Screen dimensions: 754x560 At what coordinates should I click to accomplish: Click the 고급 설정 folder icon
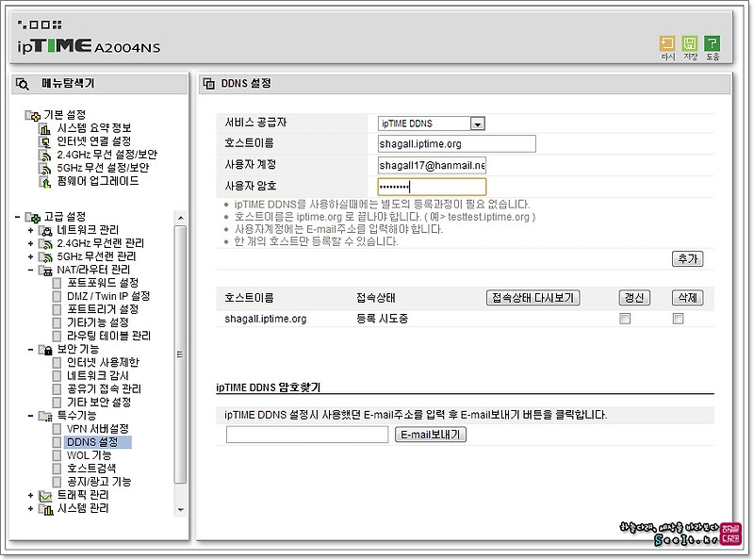pyautogui.click(x=33, y=218)
